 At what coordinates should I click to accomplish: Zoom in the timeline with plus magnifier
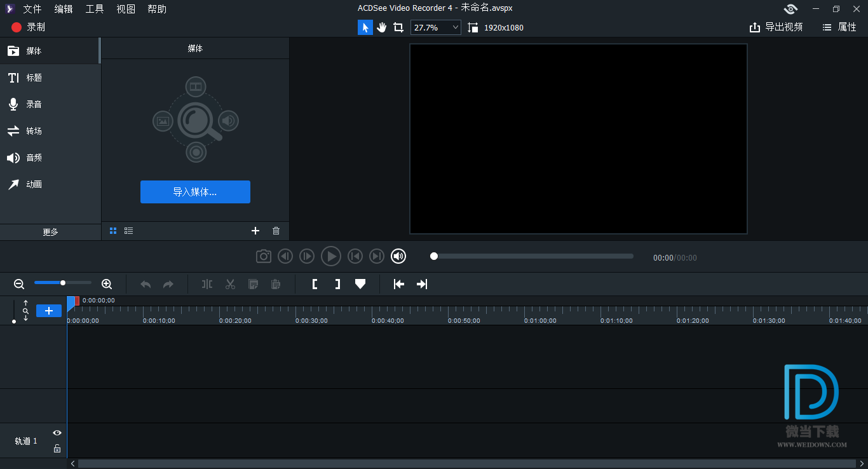(x=107, y=284)
